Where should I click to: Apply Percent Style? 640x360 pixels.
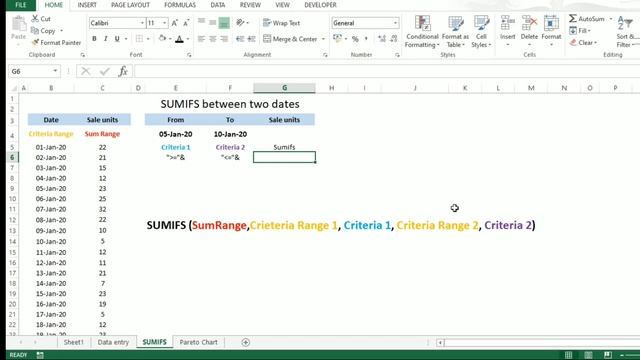355,39
